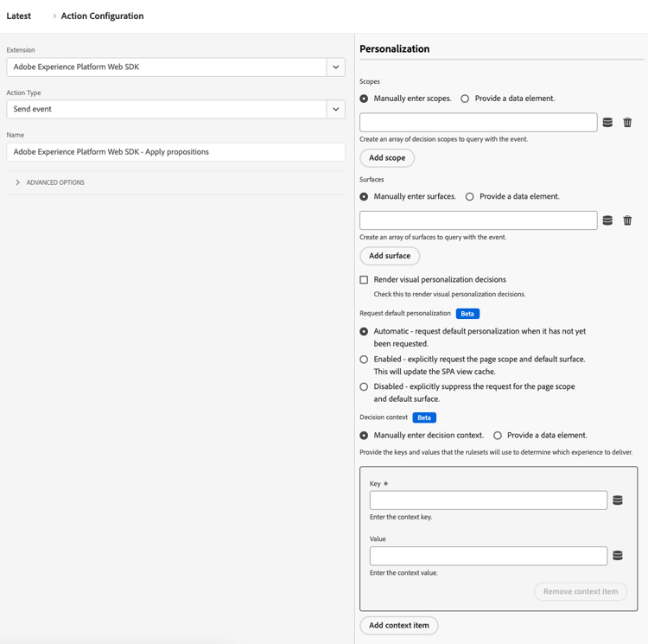The height and width of the screenshot is (644, 648).
Task: Select 'Provide a data element' for Scopes
Action: tap(465, 99)
